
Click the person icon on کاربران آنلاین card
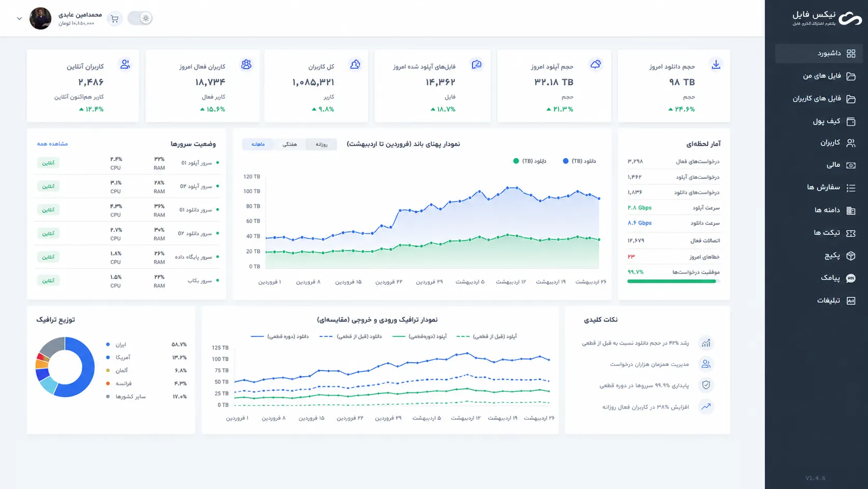tap(125, 64)
